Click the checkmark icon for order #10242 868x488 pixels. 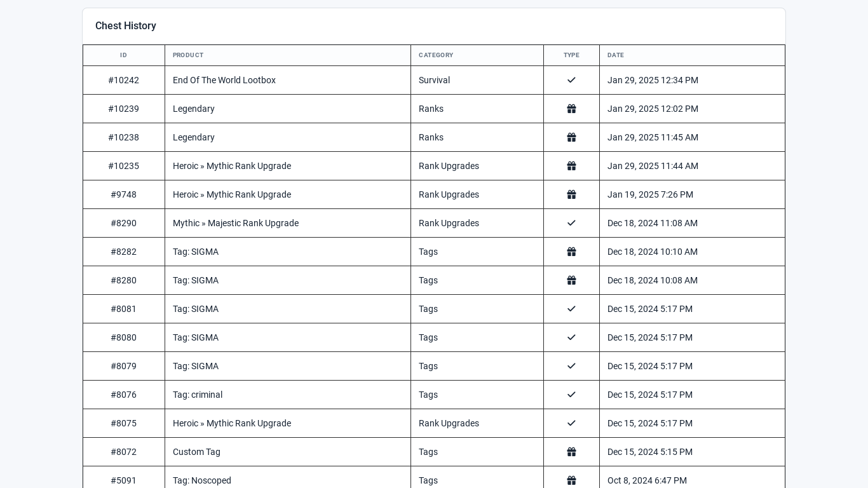[x=571, y=80]
